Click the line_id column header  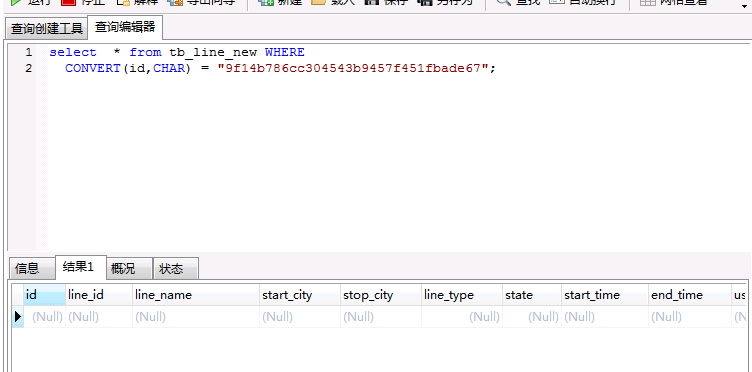pyautogui.click(x=99, y=295)
